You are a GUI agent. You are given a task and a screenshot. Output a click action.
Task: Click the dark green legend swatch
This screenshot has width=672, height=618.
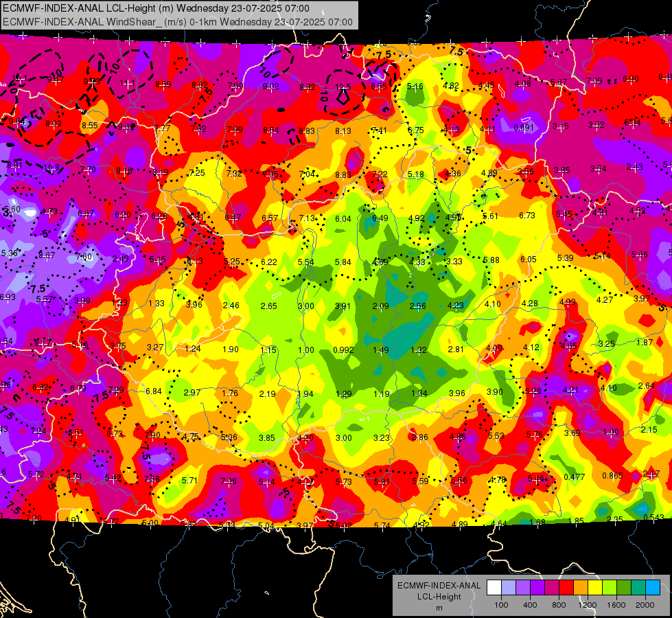(624, 587)
